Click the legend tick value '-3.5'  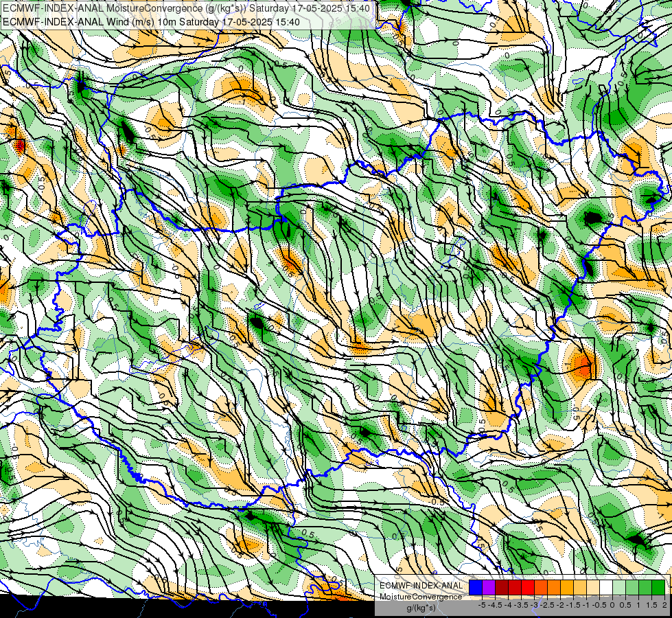click(x=521, y=605)
